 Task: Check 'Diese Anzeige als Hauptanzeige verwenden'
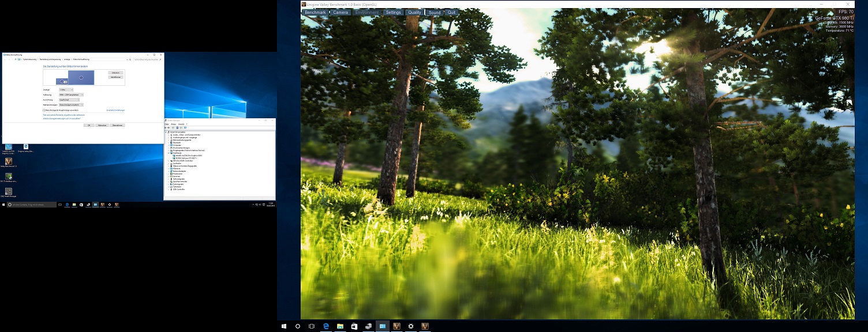point(44,110)
